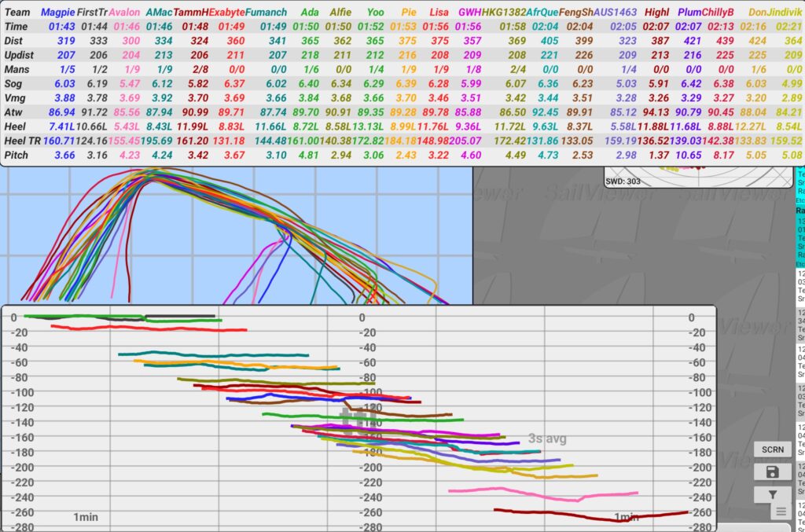Click the Pitch row label
This screenshot has height=532, width=805.
tap(17, 155)
